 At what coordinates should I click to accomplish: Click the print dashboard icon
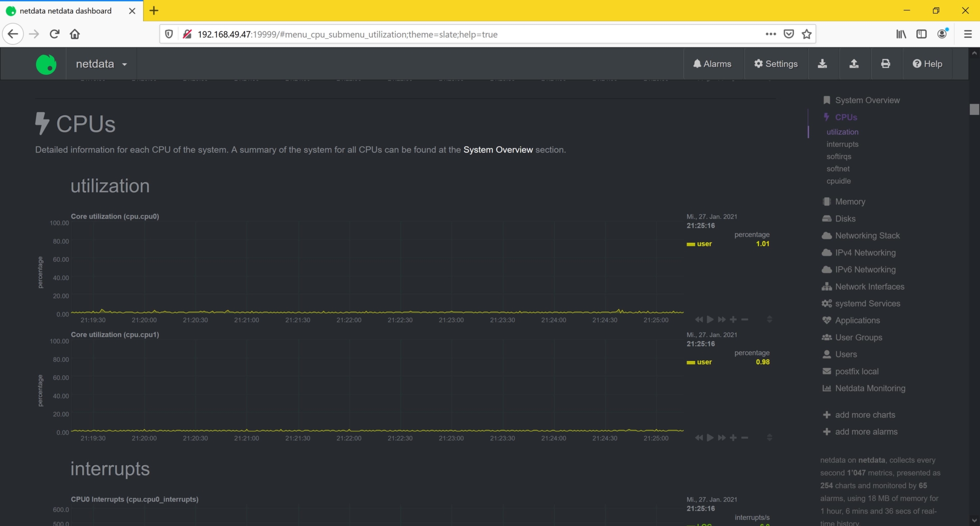coord(885,64)
